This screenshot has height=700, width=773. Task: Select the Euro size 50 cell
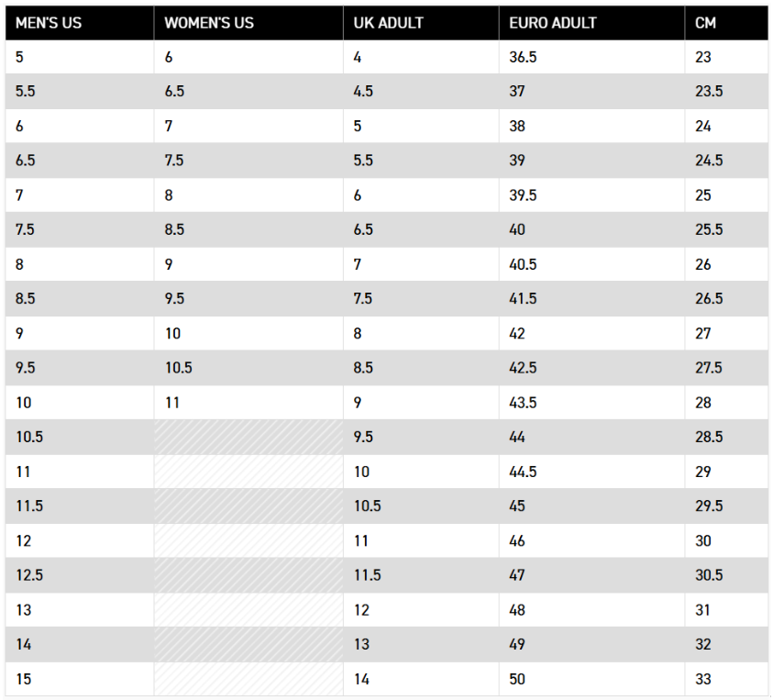coord(518,680)
